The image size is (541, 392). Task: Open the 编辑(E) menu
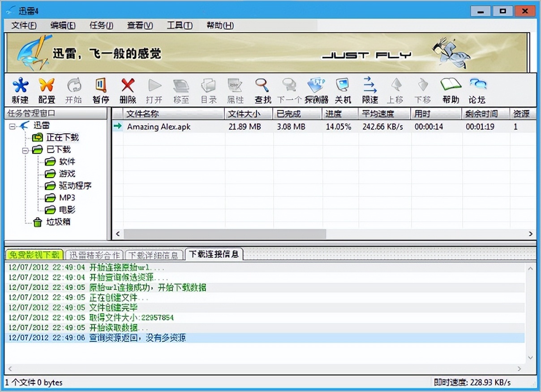63,25
